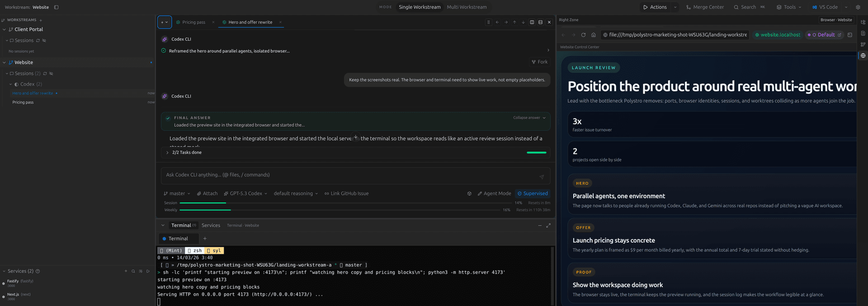Select the Terminal (1) panel tab
This screenshot has width=868, height=306.
(184, 225)
